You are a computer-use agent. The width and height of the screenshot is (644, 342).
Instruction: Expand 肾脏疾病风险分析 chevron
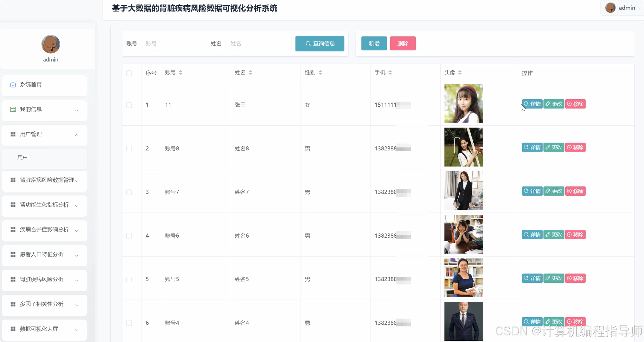point(76,280)
